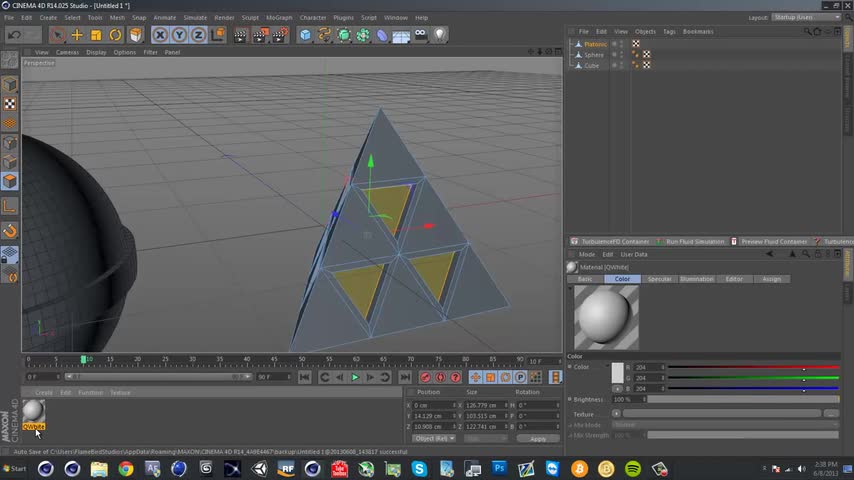Switch to the Assign material tab
The image size is (854, 480).
click(x=771, y=279)
